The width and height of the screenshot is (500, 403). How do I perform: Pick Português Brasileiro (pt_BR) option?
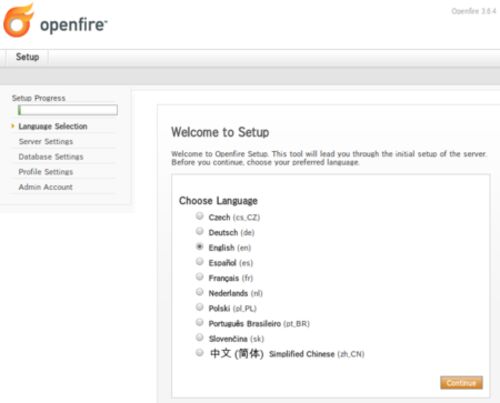pyautogui.click(x=199, y=322)
